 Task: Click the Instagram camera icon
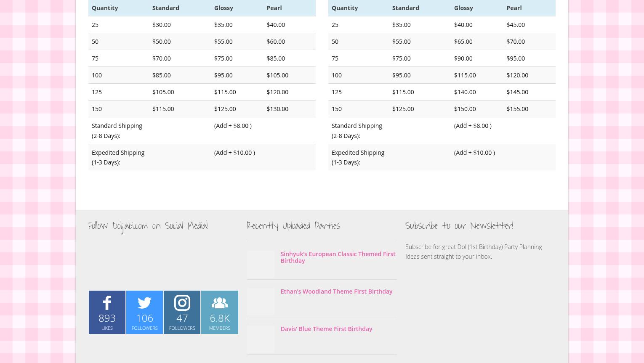(182, 303)
